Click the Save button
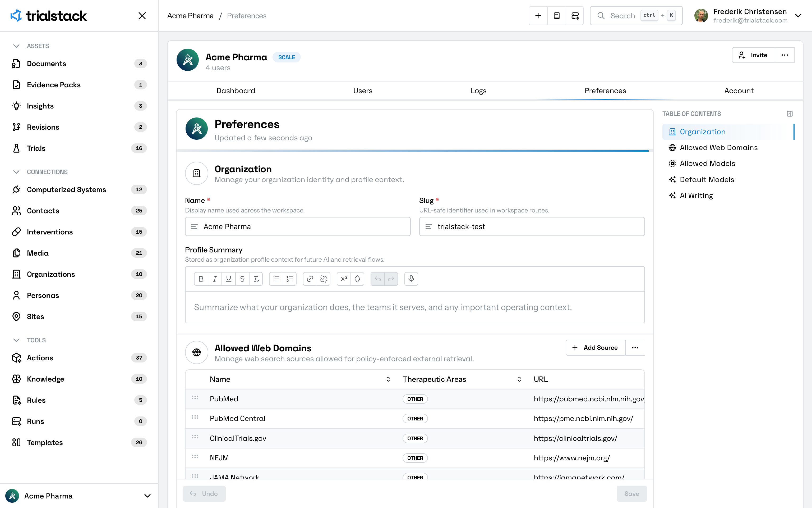 [631, 494]
